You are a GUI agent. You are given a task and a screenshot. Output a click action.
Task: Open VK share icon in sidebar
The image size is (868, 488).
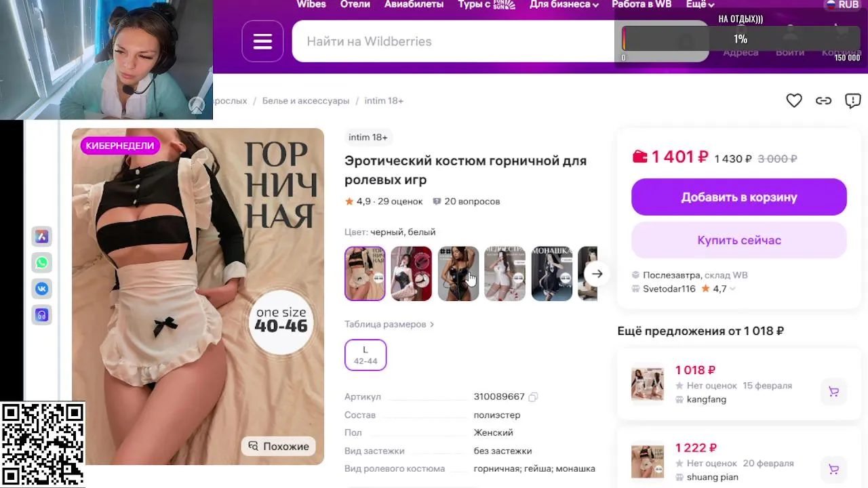(x=42, y=289)
